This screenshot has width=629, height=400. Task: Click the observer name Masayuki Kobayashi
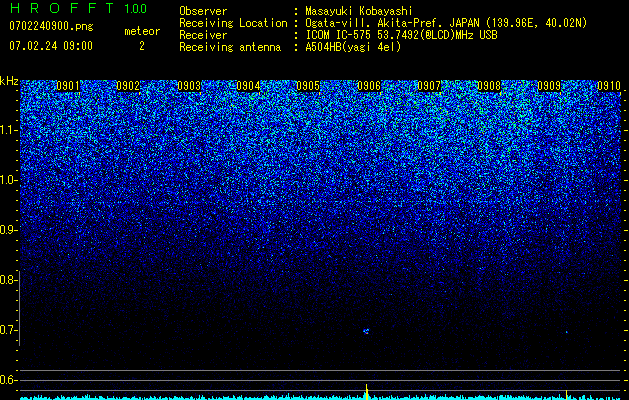(x=359, y=11)
